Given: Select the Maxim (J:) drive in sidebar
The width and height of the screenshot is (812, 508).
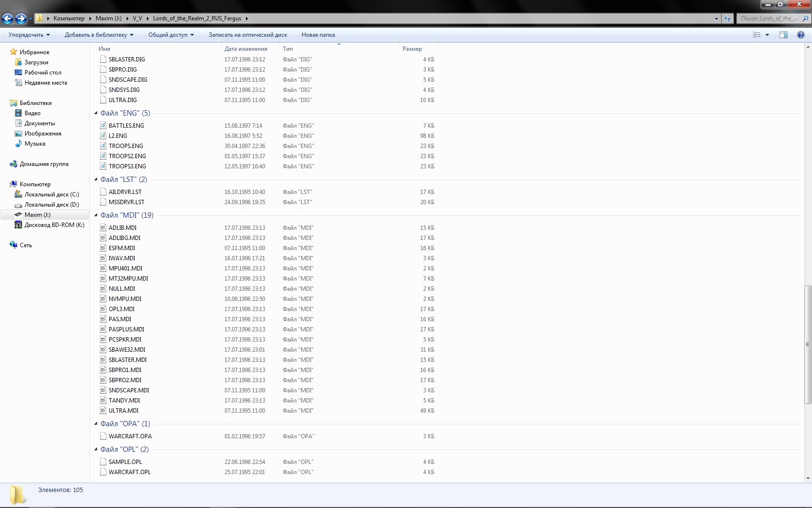Looking at the screenshot, I should [x=37, y=215].
